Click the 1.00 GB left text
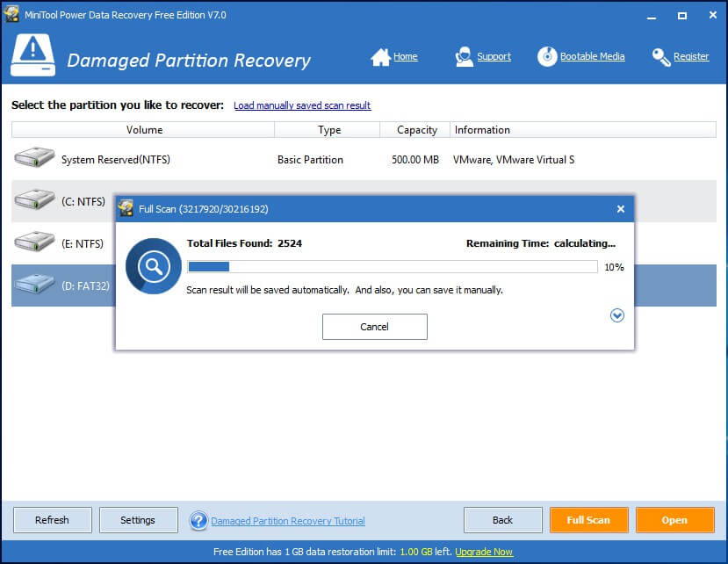This screenshot has height=564, width=728. pyautogui.click(x=425, y=552)
